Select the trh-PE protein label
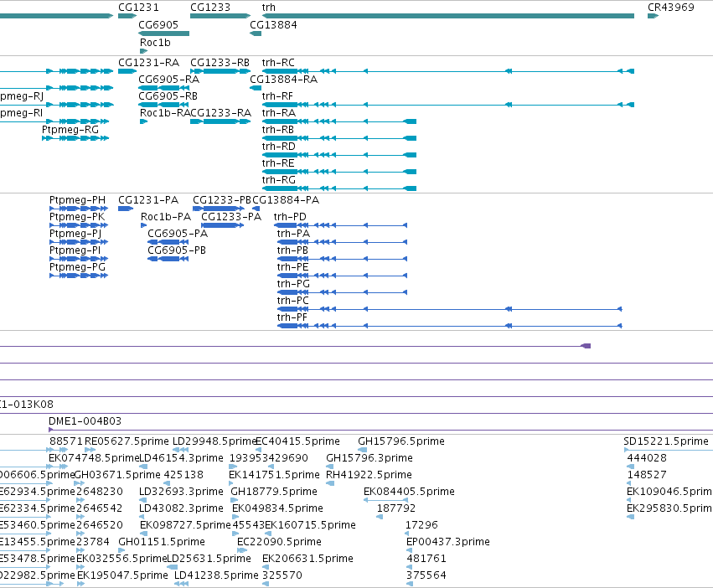713x588 pixels. (x=293, y=267)
